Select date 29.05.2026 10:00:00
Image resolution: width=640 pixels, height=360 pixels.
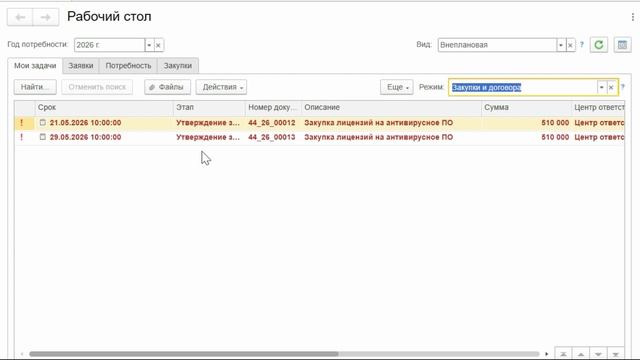click(85, 137)
